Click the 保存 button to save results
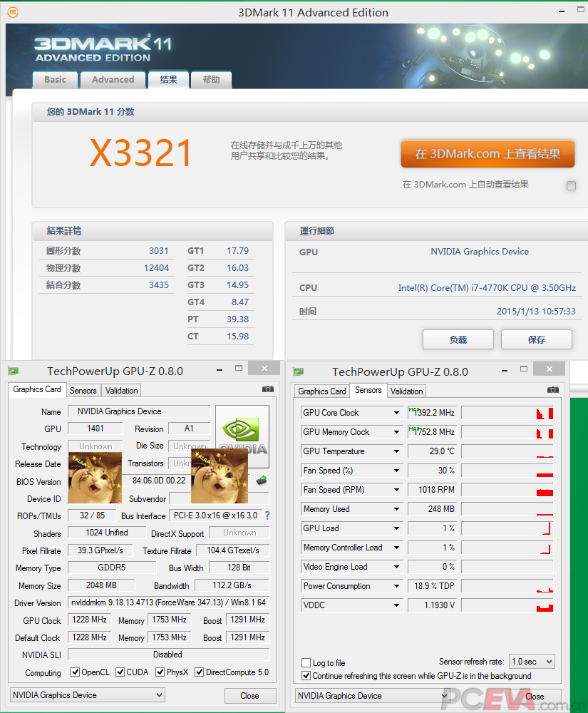Image resolution: width=588 pixels, height=713 pixels. [537, 339]
